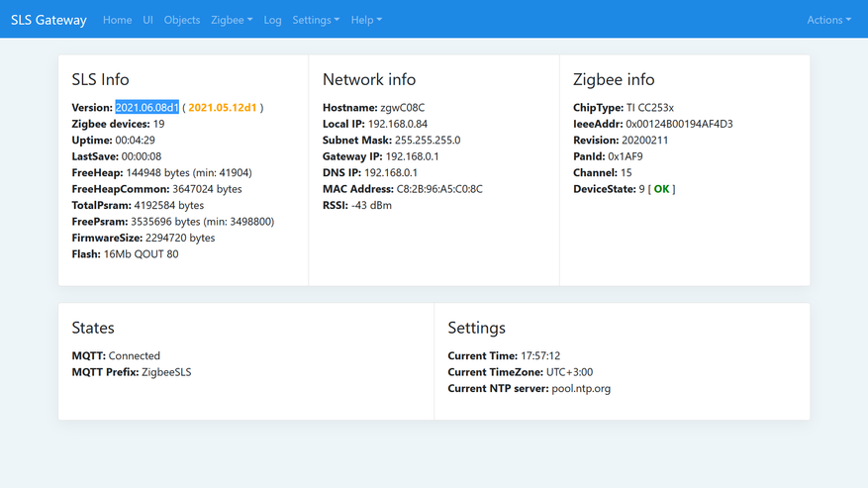
Task: Open the Log page
Action: [272, 20]
